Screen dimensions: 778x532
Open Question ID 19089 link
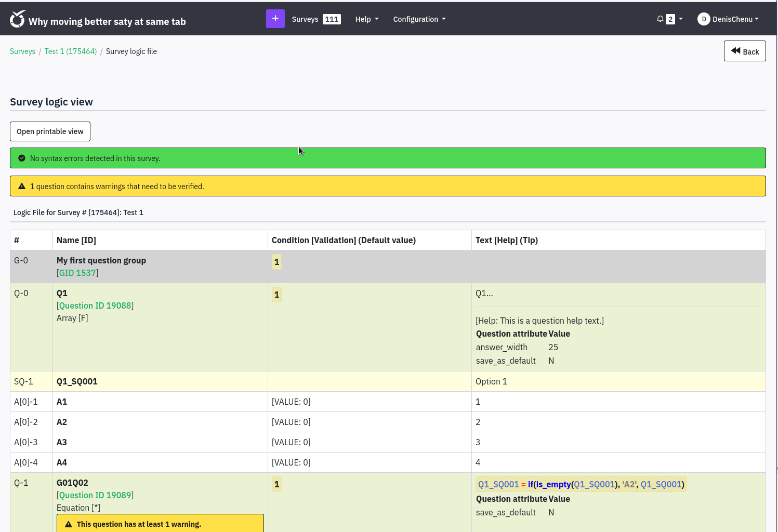tap(95, 495)
